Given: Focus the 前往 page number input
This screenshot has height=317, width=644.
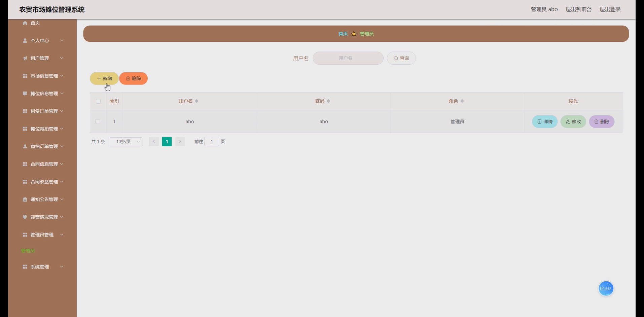Looking at the screenshot, I should point(212,142).
